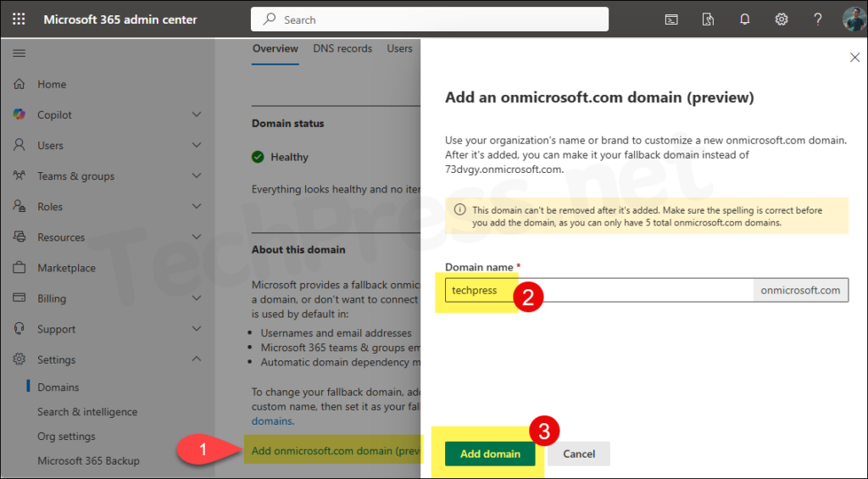This screenshot has width=868, height=479.
Task: Click the Marketplace bag icon
Action: coord(19,267)
